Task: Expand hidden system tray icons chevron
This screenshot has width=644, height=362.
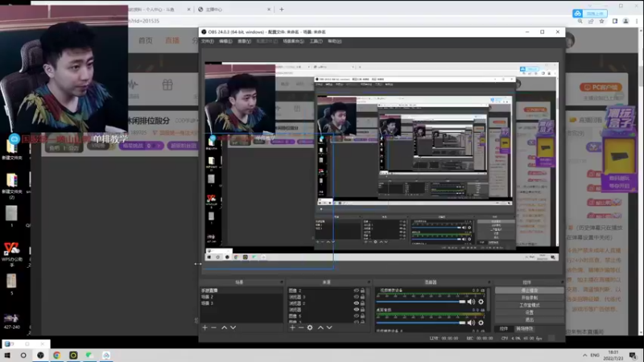Action: [x=585, y=355]
